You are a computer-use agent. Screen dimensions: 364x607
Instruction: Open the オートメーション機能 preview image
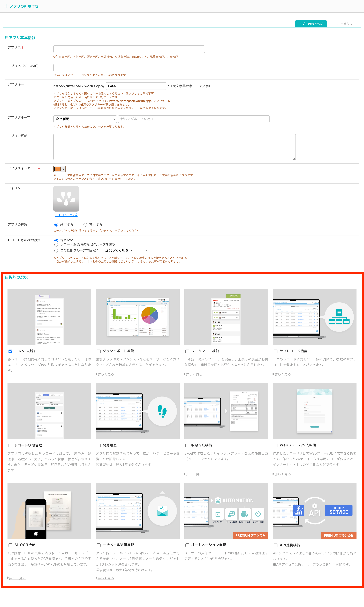(226, 511)
